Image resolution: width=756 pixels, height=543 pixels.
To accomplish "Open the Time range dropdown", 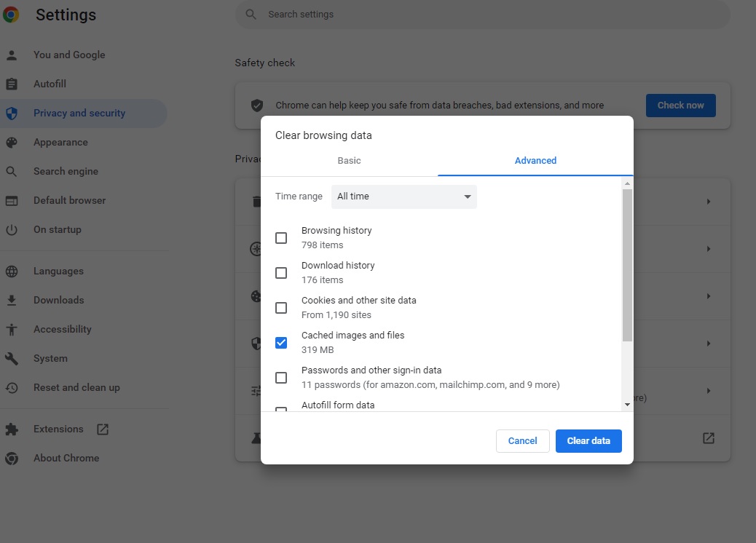I will (x=404, y=197).
